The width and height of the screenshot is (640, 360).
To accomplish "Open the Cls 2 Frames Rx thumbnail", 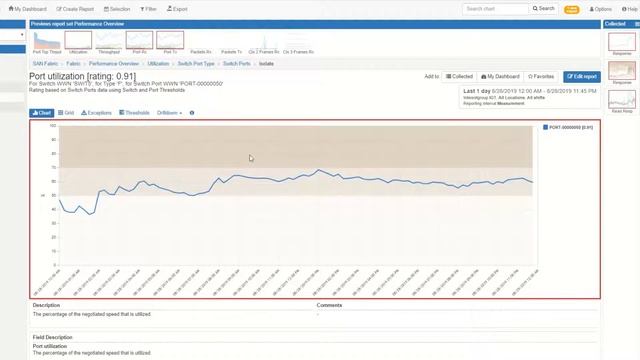I will click(264, 42).
